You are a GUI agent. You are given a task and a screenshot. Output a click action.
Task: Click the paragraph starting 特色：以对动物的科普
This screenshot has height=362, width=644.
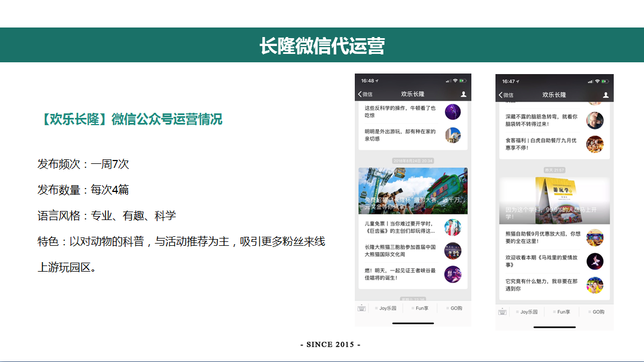(x=182, y=254)
